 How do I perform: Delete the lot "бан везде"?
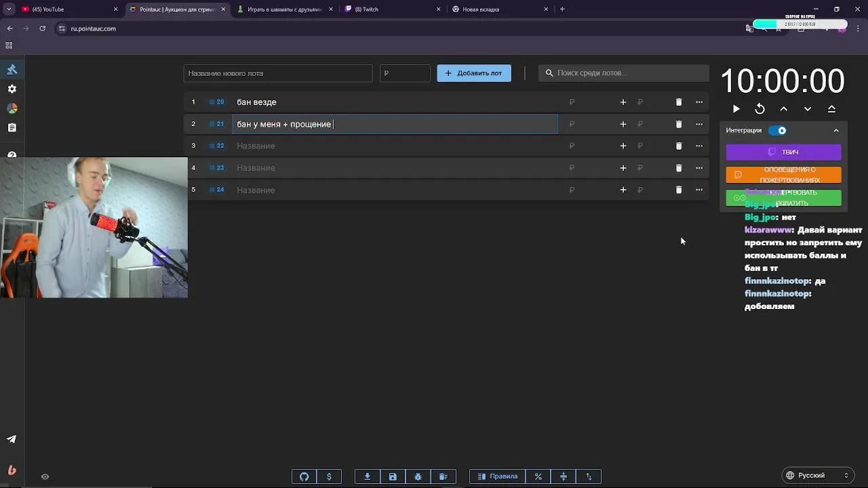pos(679,102)
